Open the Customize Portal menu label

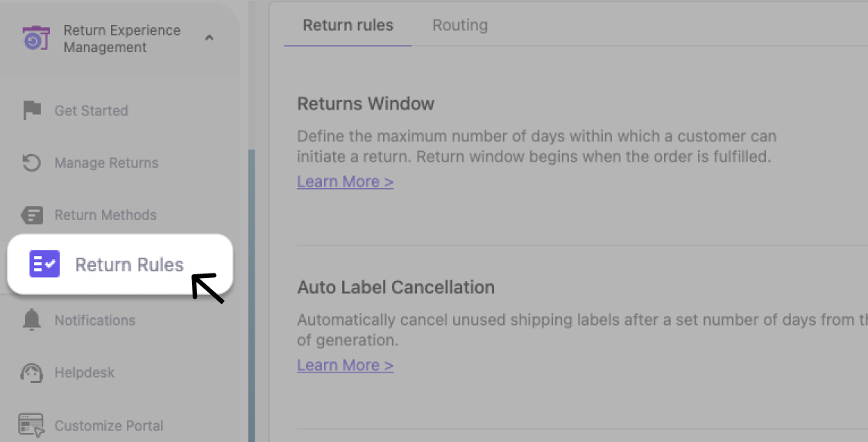(109, 425)
